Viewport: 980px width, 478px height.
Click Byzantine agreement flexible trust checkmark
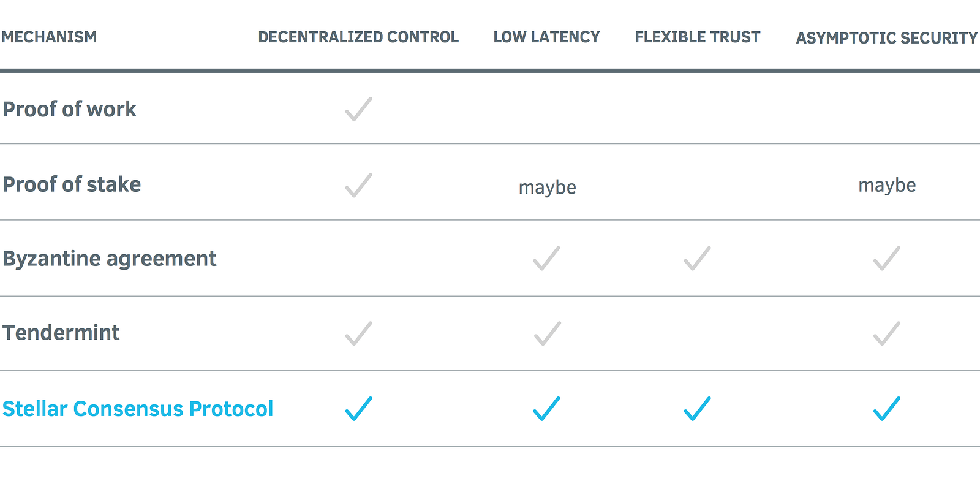697,259
